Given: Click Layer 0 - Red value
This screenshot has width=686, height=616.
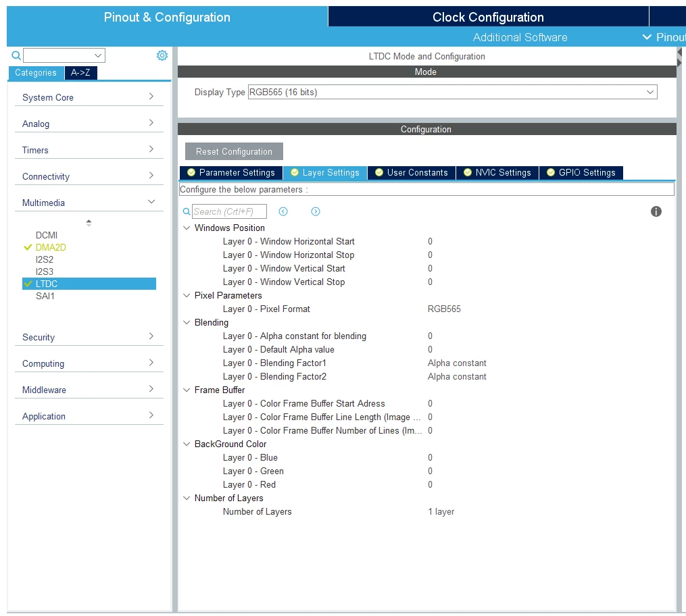Looking at the screenshot, I should tap(430, 485).
